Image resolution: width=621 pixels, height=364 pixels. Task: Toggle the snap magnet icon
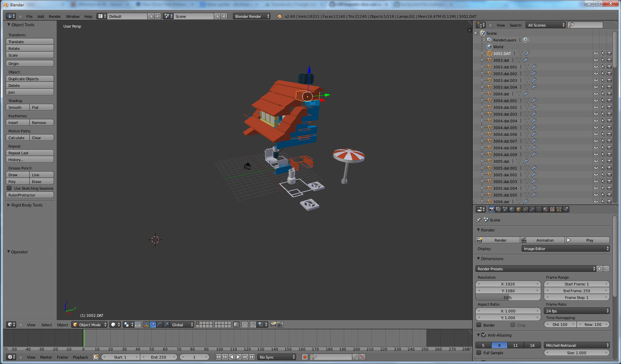click(253, 325)
